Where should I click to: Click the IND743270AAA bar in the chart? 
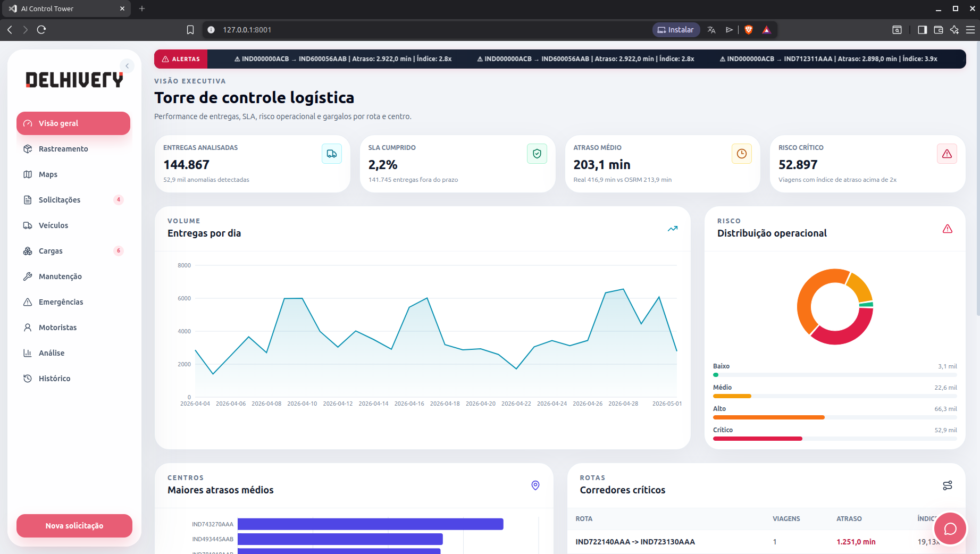click(x=371, y=524)
